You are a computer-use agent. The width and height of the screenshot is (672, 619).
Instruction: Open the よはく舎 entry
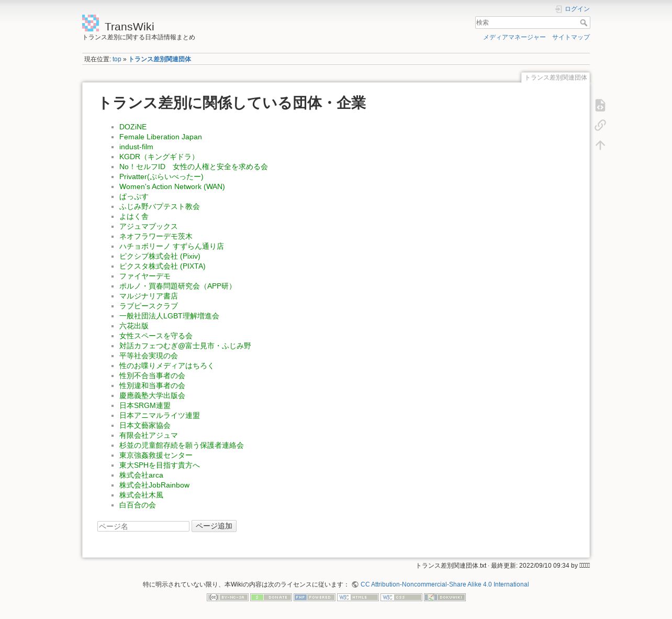pos(134,216)
